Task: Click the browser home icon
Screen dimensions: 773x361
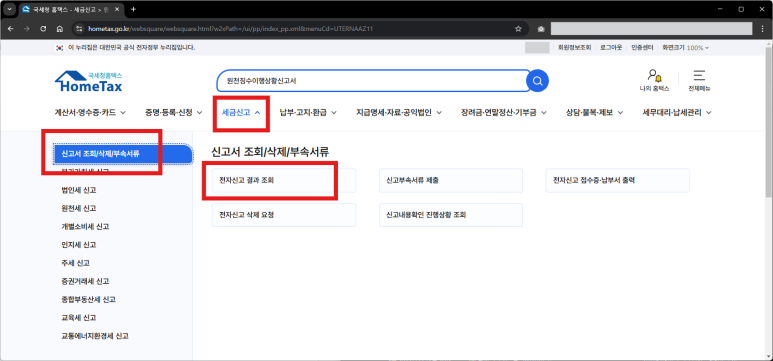Action: [x=59, y=29]
